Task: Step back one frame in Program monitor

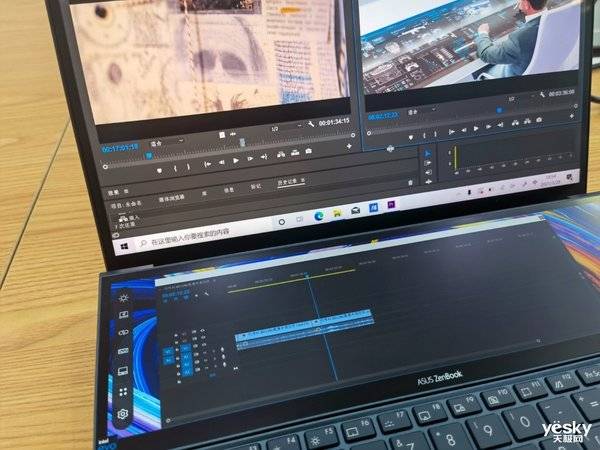Action: point(463,130)
